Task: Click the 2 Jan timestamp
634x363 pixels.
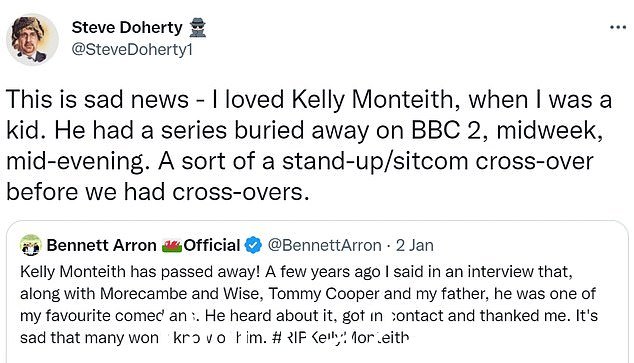Action: coord(414,245)
